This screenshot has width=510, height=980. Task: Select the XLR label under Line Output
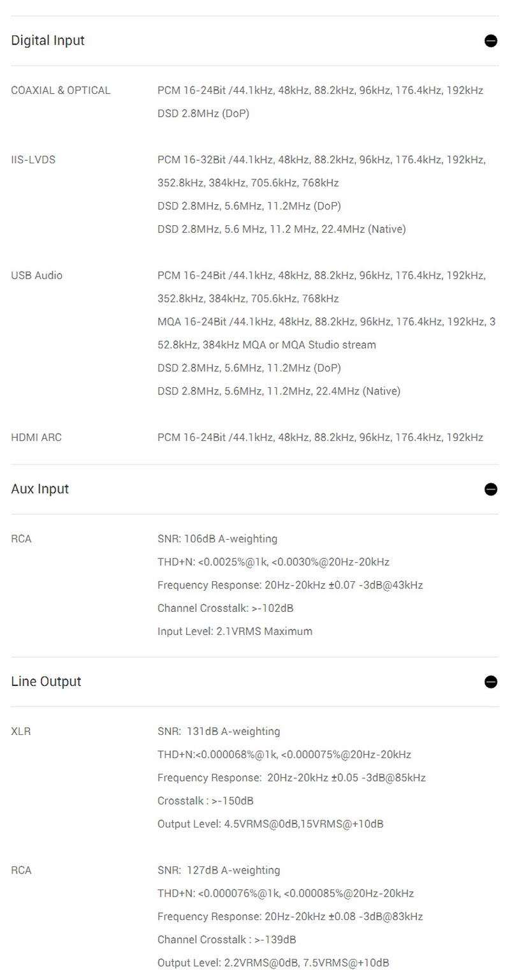[x=21, y=732]
